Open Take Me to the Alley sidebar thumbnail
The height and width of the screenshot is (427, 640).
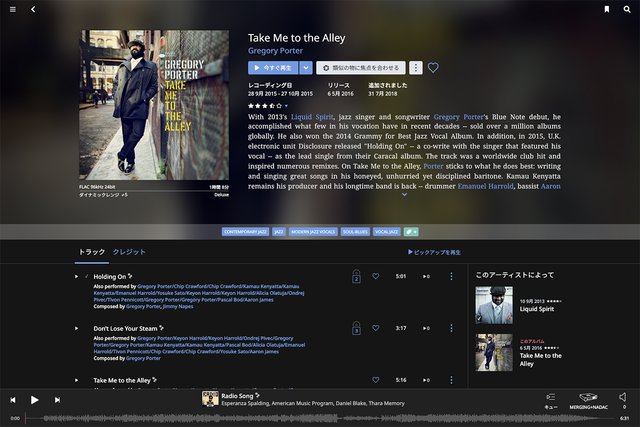(494, 353)
